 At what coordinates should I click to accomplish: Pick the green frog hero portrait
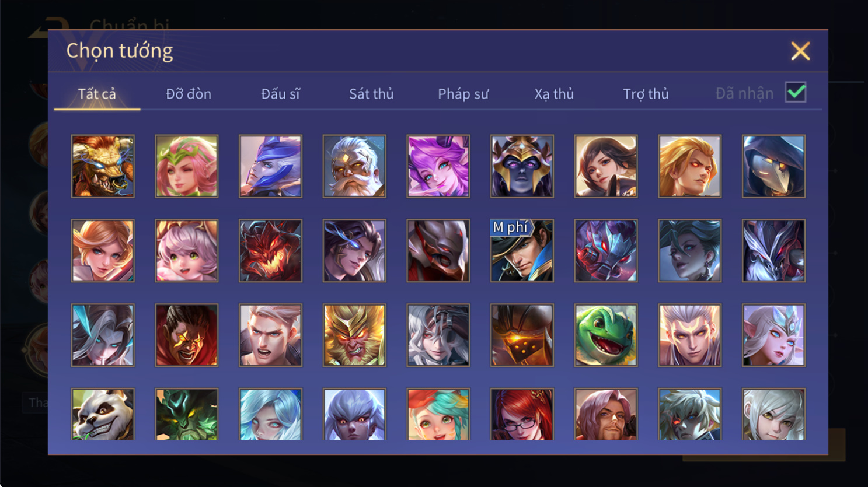[x=606, y=335]
